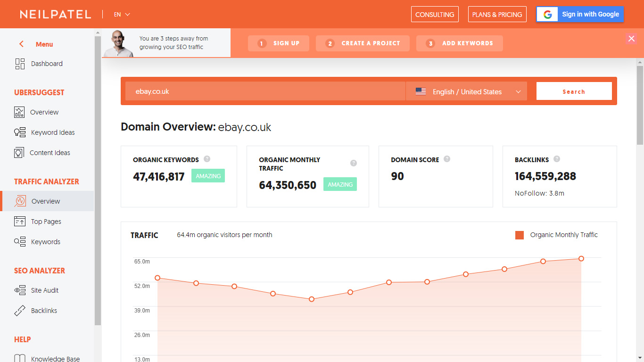Click the ebay.co.uk domain input field

265,91
